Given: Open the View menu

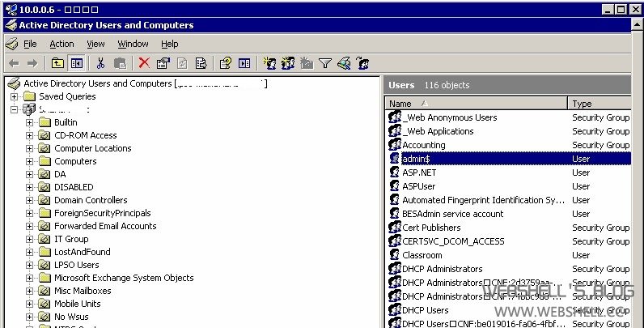Looking at the screenshot, I should pyautogui.click(x=95, y=44).
